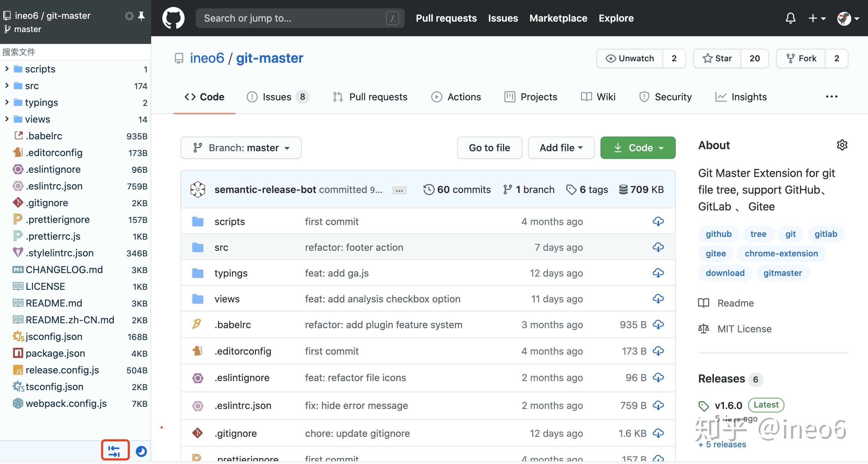Switch to the Issues tab

coord(277,97)
